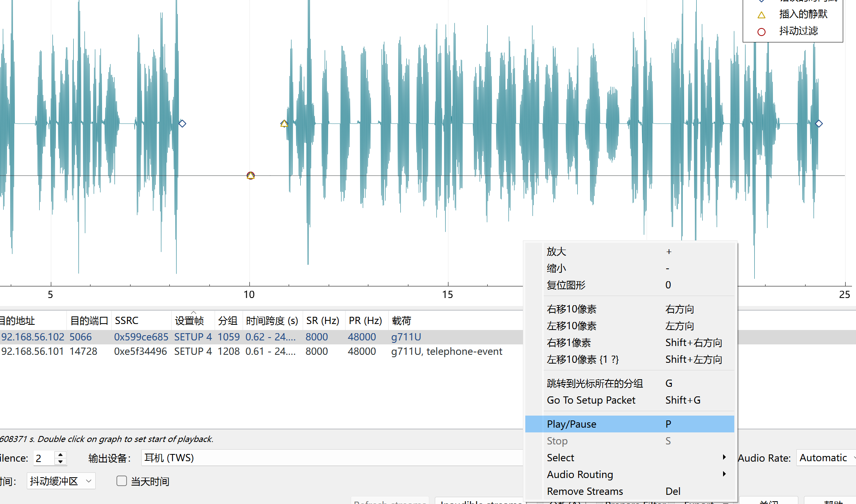856x504 pixels.
Task: Open the Audio Routing submenu arrow
Action: (x=724, y=474)
